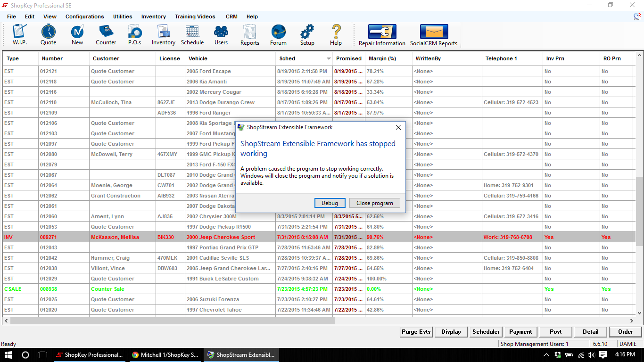Screen dimensions: 644x362
Task: Click the Display button
Action: click(451, 332)
